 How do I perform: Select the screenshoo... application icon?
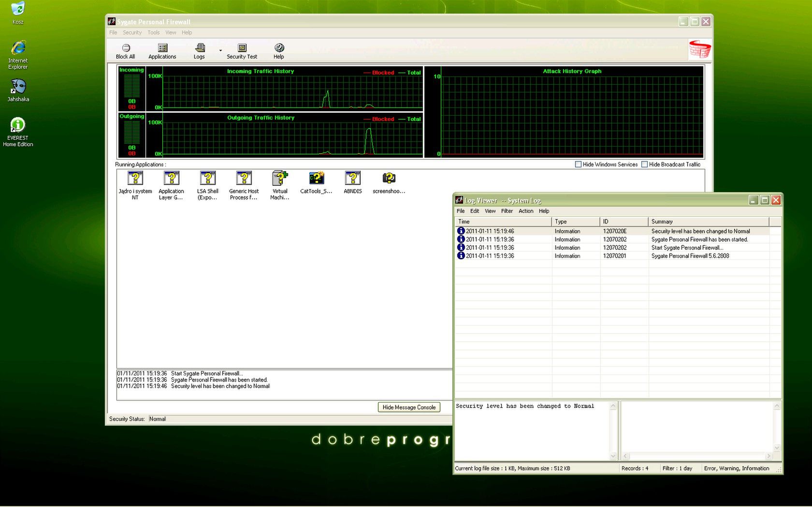(389, 183)
